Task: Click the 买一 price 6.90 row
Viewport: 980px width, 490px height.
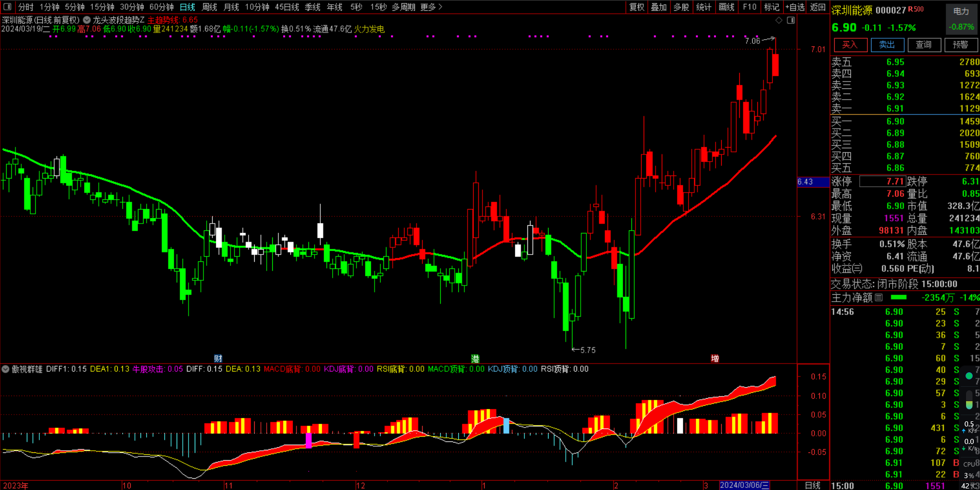Action: pos(905,121)
